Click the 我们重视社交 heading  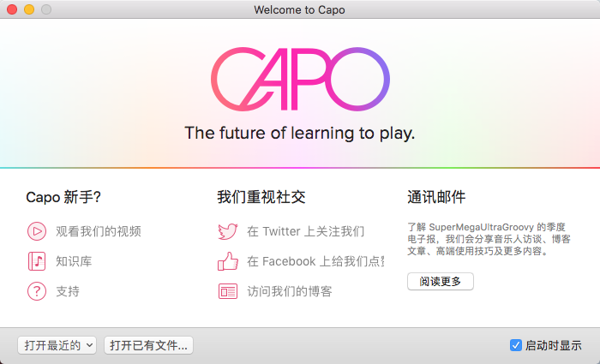tap(261, 197)
